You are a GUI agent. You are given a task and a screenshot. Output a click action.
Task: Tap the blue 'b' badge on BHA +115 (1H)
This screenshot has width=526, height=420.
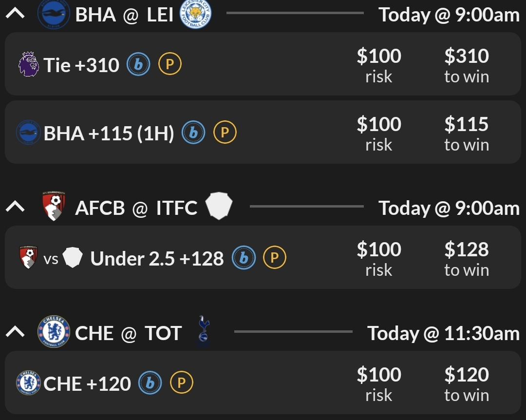click(193, 133)
